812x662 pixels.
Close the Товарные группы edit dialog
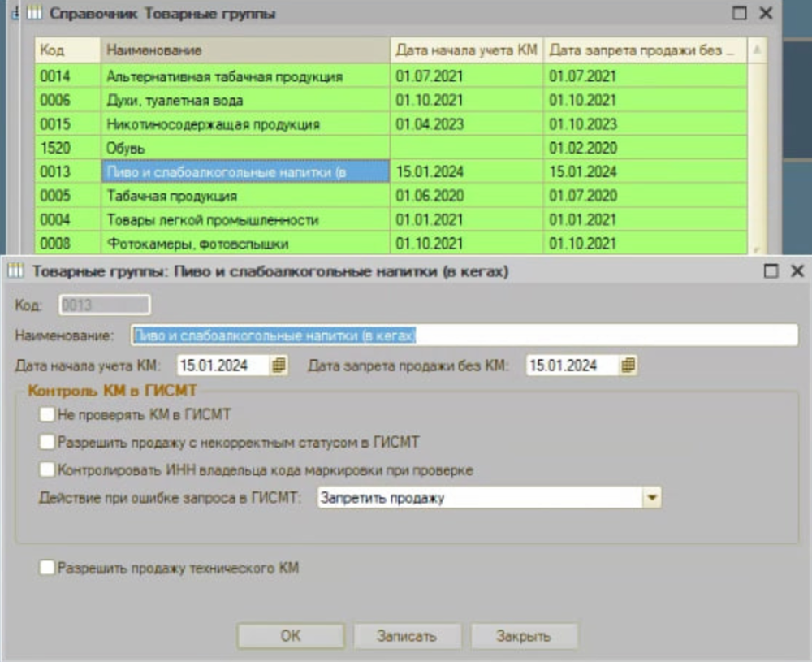pyautogui.click(x=797, y=271)
